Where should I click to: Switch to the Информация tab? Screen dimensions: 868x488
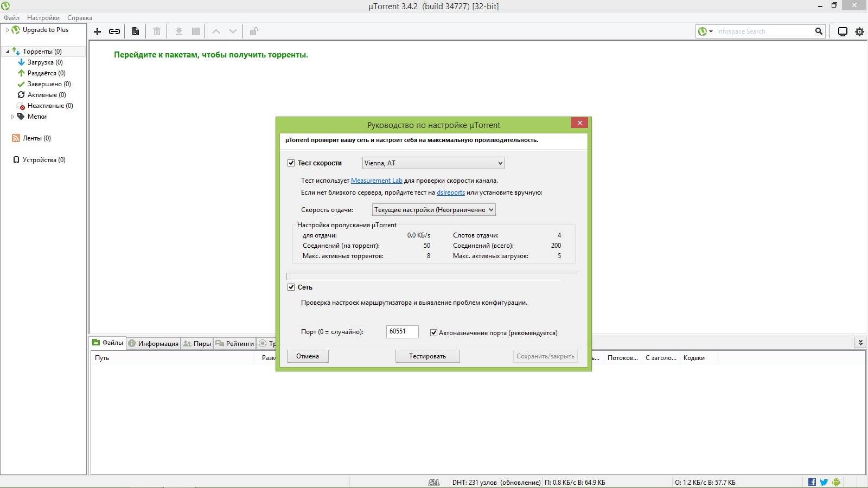coord(154,343)
